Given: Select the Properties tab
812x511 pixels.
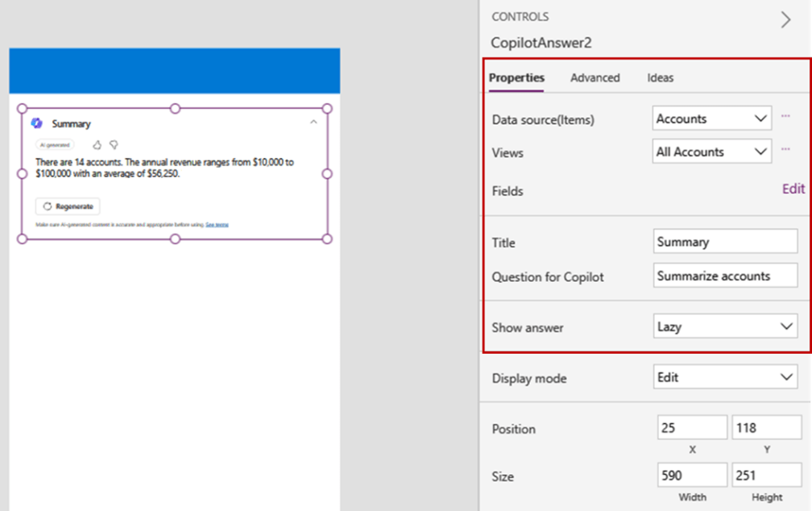Looking at the screenshot, I should 516,78.
